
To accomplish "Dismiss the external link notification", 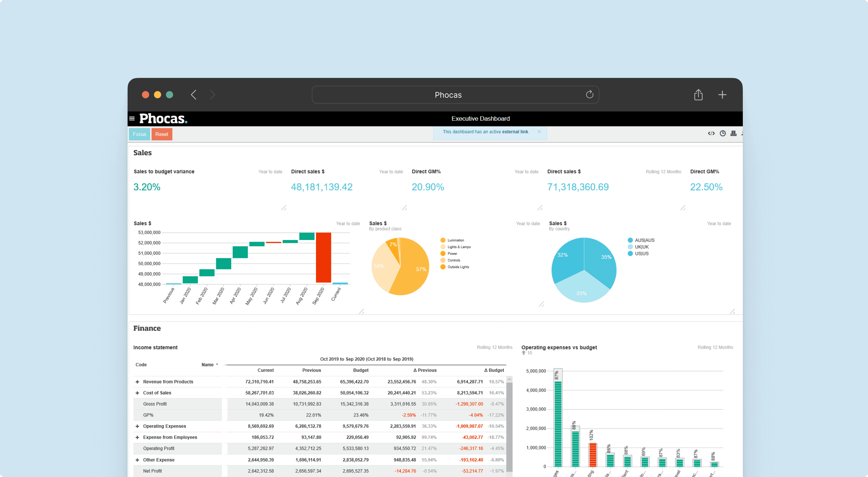I will (x=539, y=132).
